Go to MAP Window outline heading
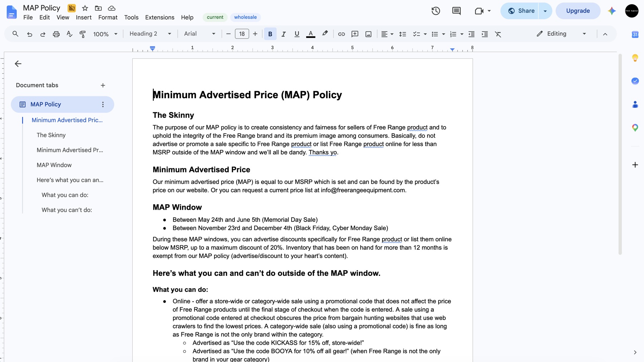The image size is (644, 362). click(x=54, y=165)
